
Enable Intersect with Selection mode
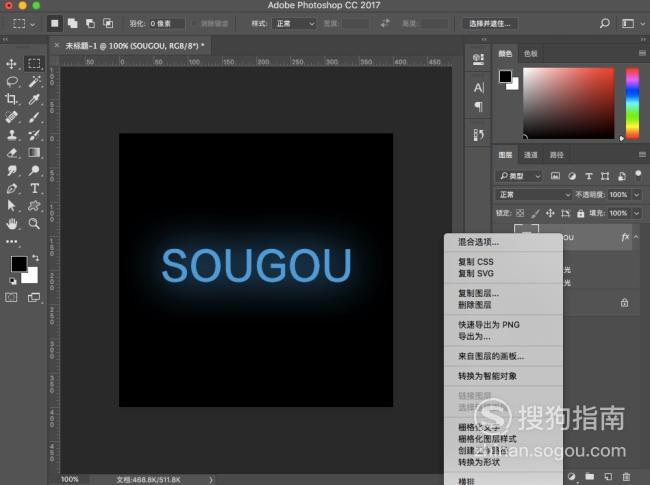[108, 24]
